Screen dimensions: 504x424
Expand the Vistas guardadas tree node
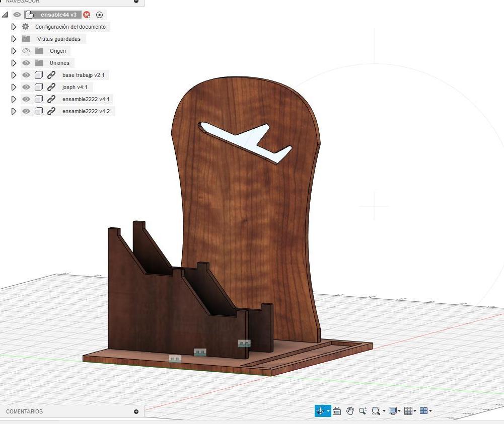point(14,39)
